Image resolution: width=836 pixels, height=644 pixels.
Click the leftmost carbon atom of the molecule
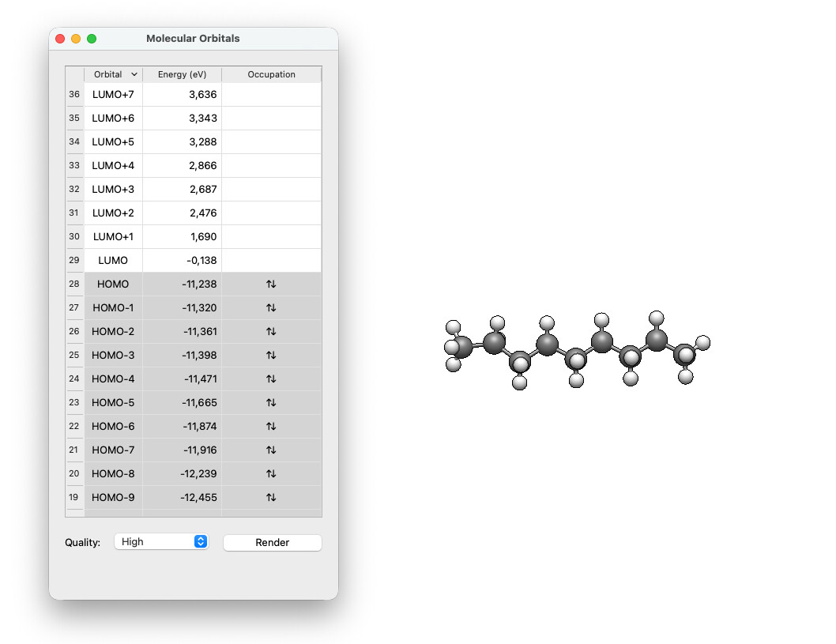[x=463, y=346]
